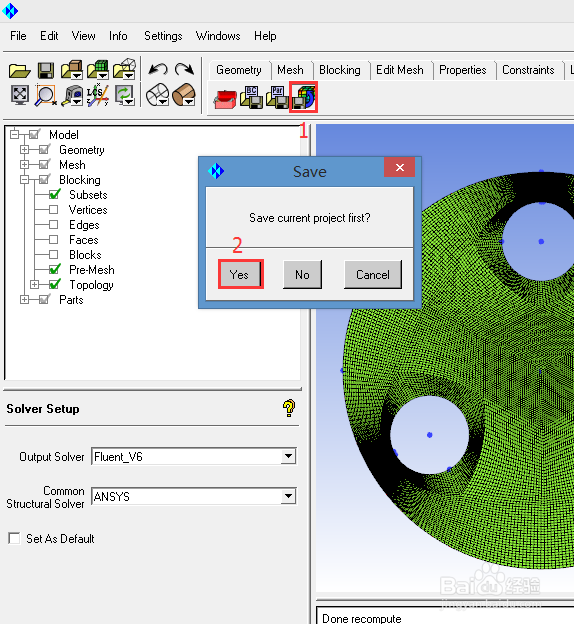Switch to wireframe simple display
Image resolution: width=574 pixels, height=624 pixels.
coord(158,95)
